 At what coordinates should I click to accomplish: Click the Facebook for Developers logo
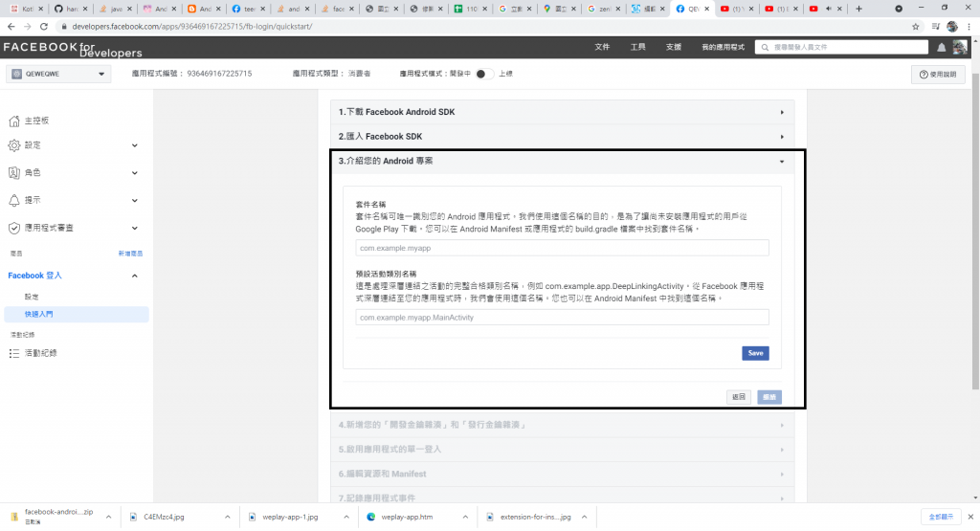click(73, 48)
